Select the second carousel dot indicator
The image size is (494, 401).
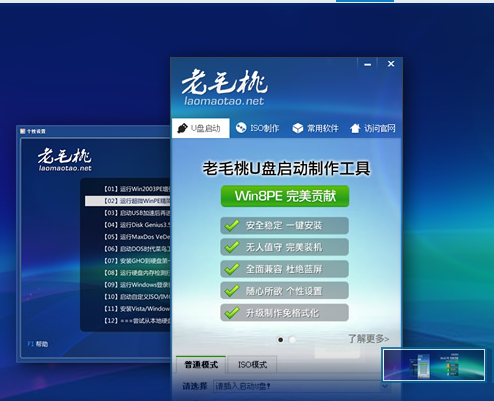[x=292, y=340]
